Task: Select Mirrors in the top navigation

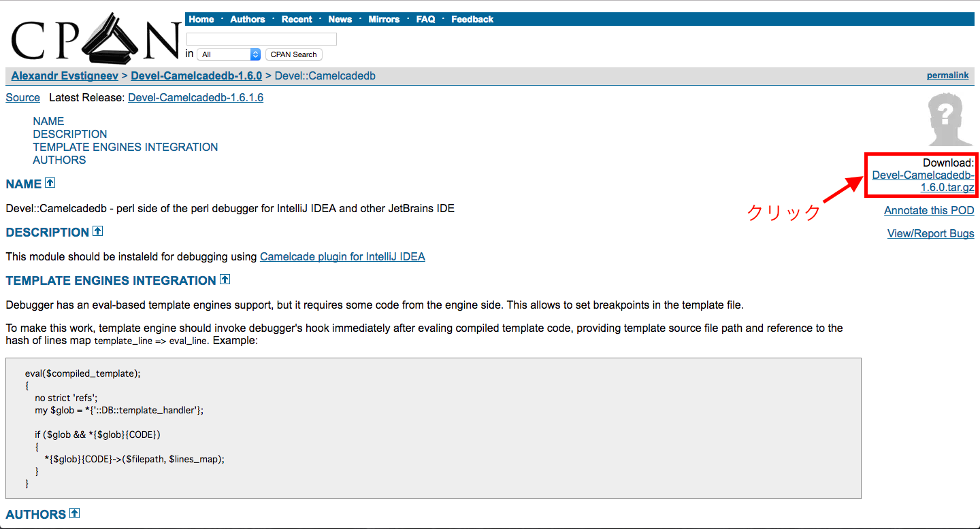Action: click(x=384, y=19)
